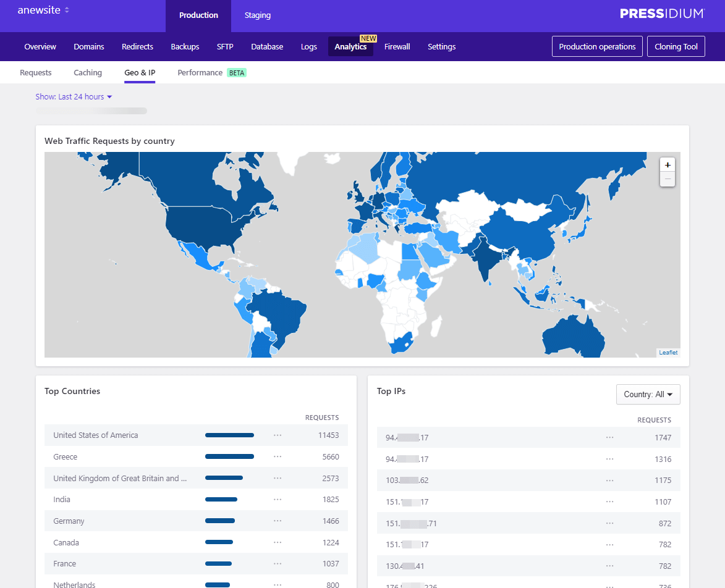
Task: Click the 5660 requests value
Action: click(331, 456)
